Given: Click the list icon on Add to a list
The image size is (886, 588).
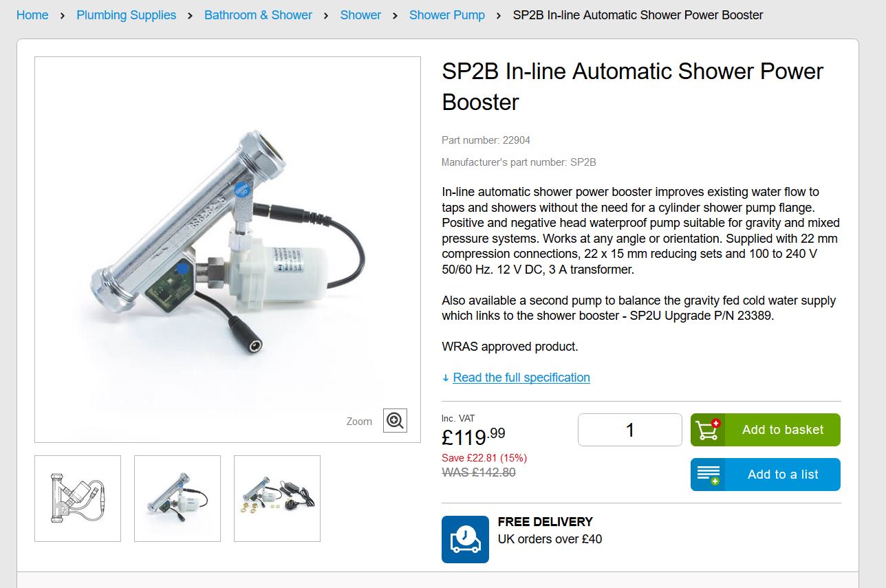Looking at the screenshot, I should tap(708, 475).
